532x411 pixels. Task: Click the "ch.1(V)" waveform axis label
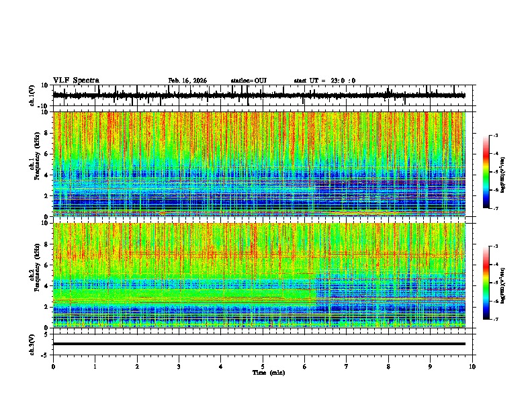pos(32,95)
